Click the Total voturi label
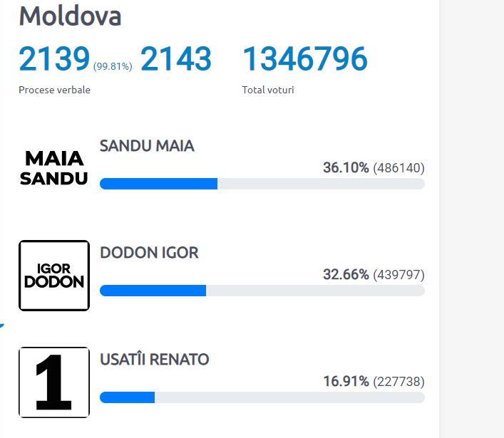The width and height of the screenshot is (504, 438). point(268,90)
